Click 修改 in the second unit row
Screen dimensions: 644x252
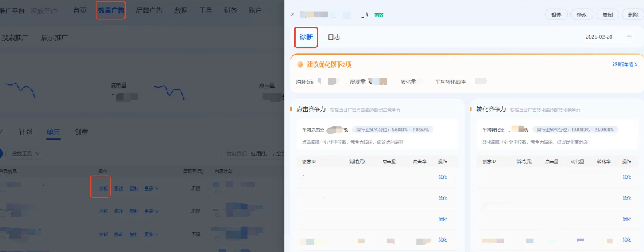point(118,211)
